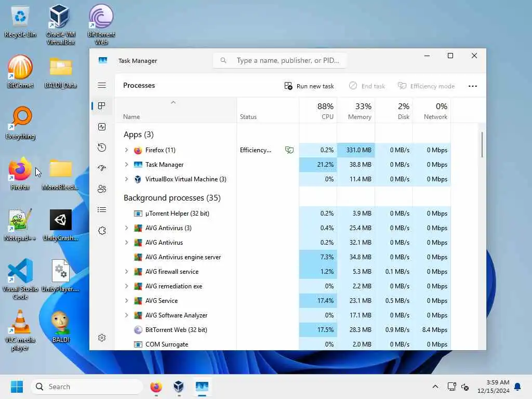The image size is (532, 399).
Task: Select the µTorrent Helper (32 bit) row
Action: [283, 214]
